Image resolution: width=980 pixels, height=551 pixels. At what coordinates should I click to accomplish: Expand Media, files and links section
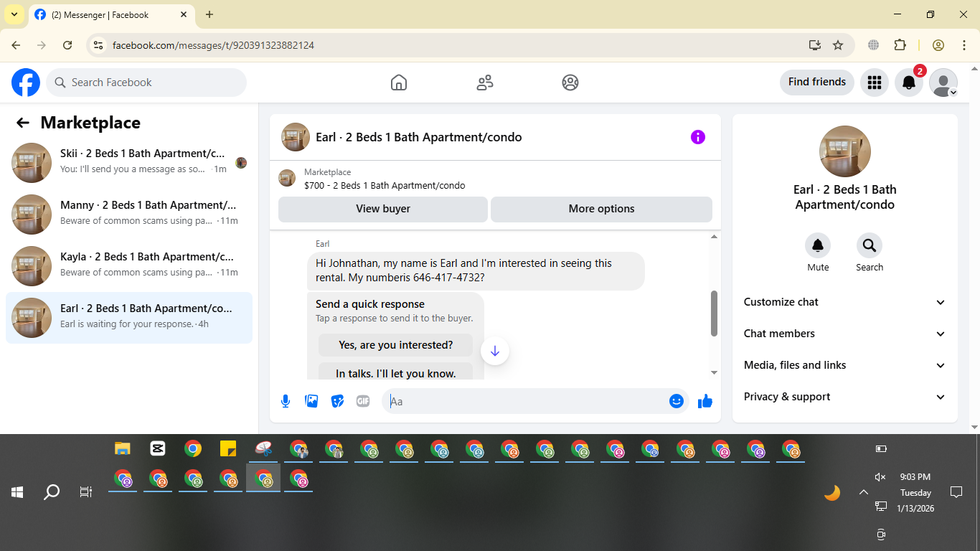point(845,365)
